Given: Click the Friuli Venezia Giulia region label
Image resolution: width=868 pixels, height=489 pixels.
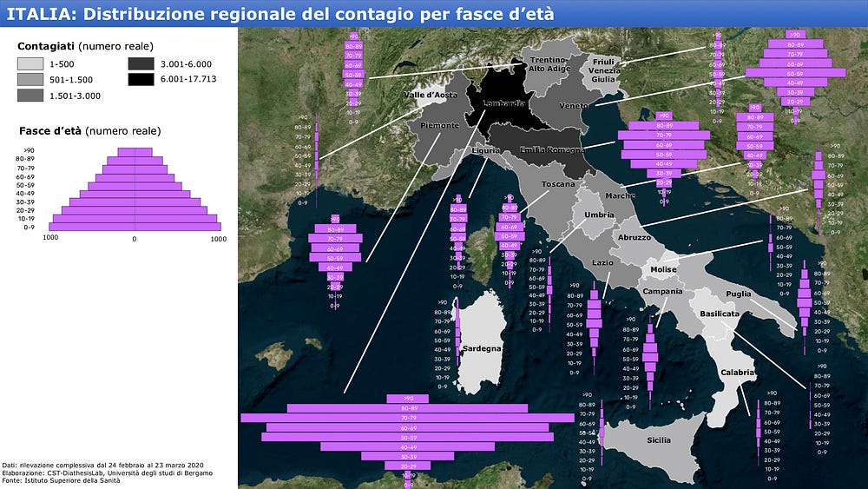Looking at the screenshot, I should pyautogui.click(x=604, y=71).
